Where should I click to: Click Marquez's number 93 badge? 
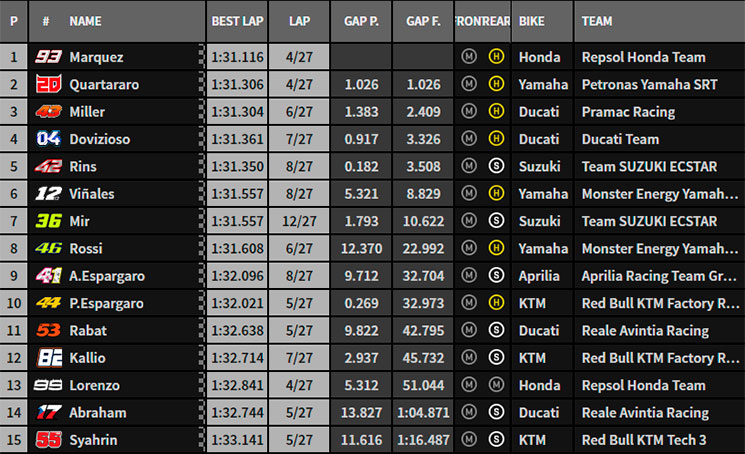[48, 57]
